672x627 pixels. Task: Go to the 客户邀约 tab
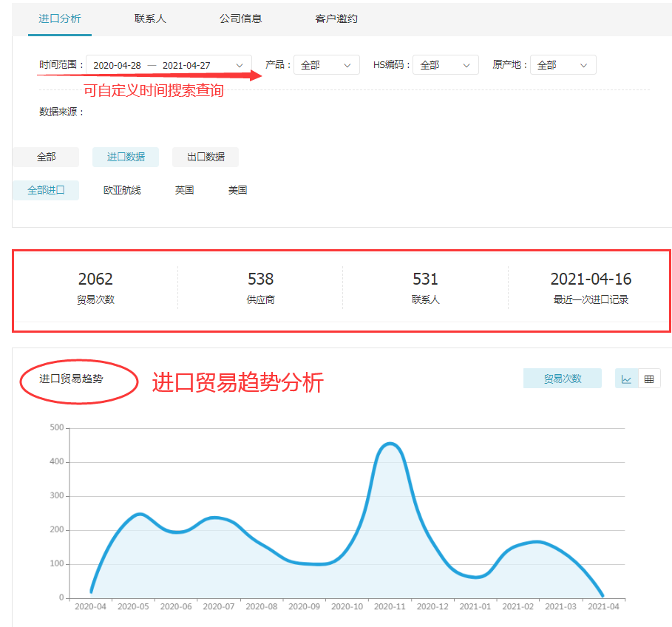(336, 18)
